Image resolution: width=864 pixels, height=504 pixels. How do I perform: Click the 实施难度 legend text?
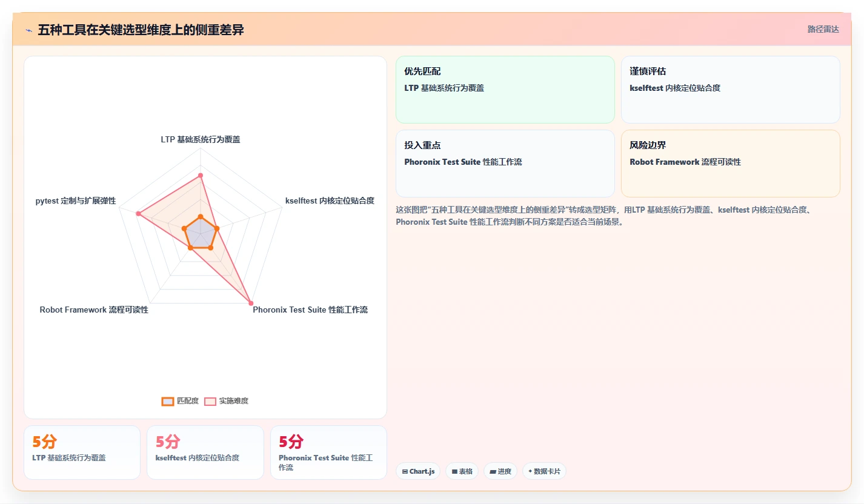(x=234, y=401)
